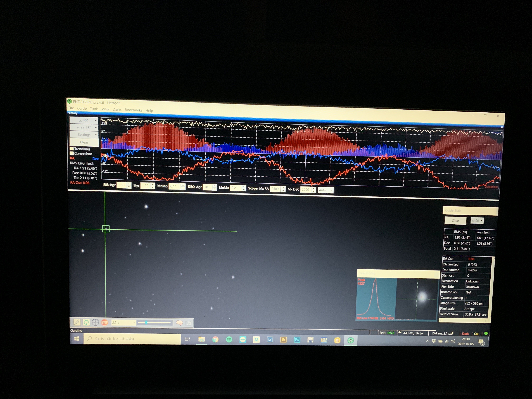
Task: Open the y: +/-16" range dropdown
Action: click(x=84, y=127)
